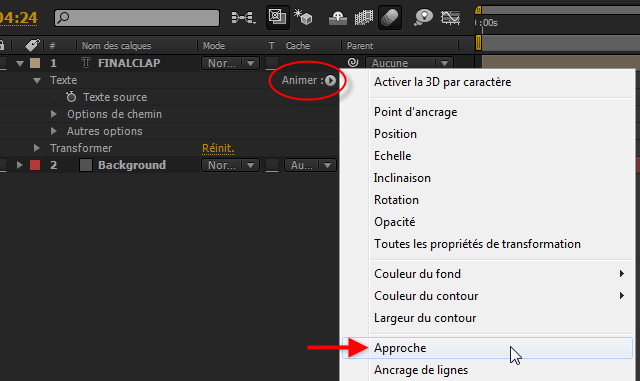Choose Ancrage de lignes entry
The height and width of the screenshot is (381, 640).
pyautogui.click(x=421, y=370)
